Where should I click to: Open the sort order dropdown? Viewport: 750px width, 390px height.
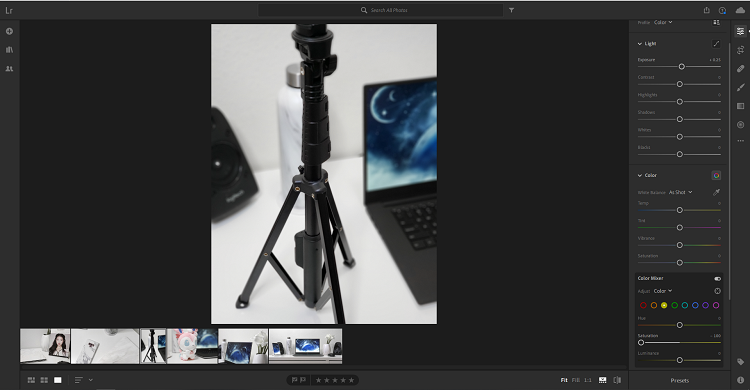click(83, 380)
